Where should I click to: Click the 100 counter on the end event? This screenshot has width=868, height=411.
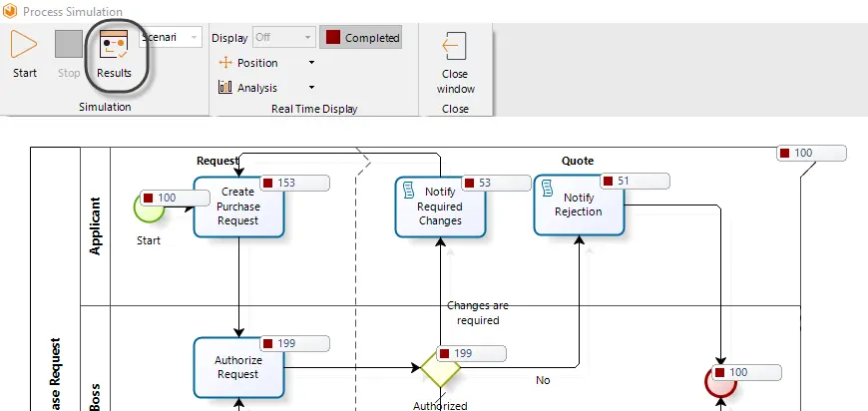[x=746, y=373]
